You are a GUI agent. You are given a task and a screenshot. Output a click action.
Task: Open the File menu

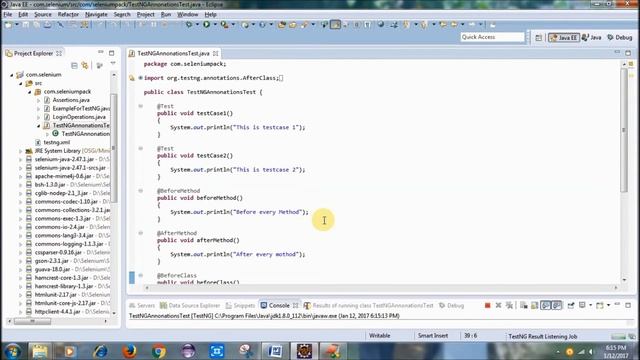coord(8,14)
